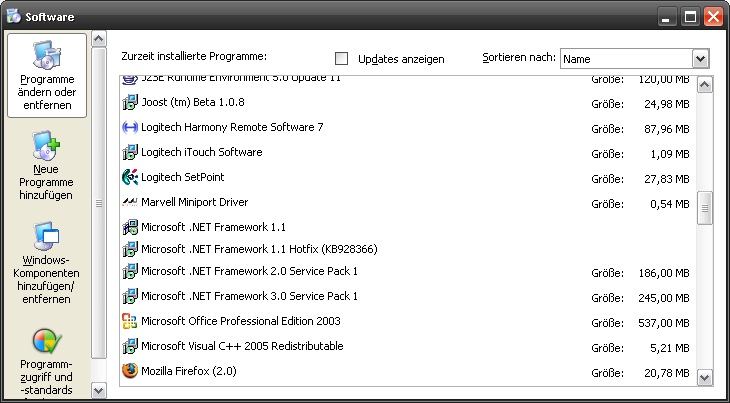
Task: Click sidebar scrollbar down arrow
Action: tap(99, 390)
